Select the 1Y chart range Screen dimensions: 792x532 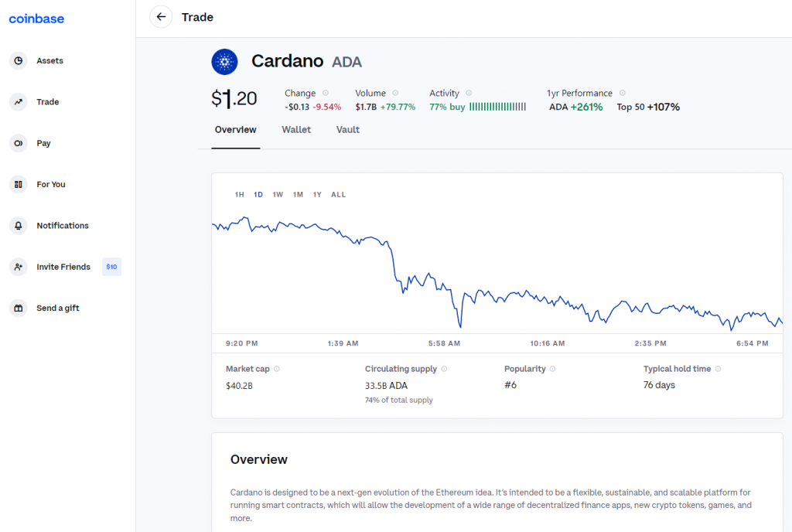(x=317, y=194)
